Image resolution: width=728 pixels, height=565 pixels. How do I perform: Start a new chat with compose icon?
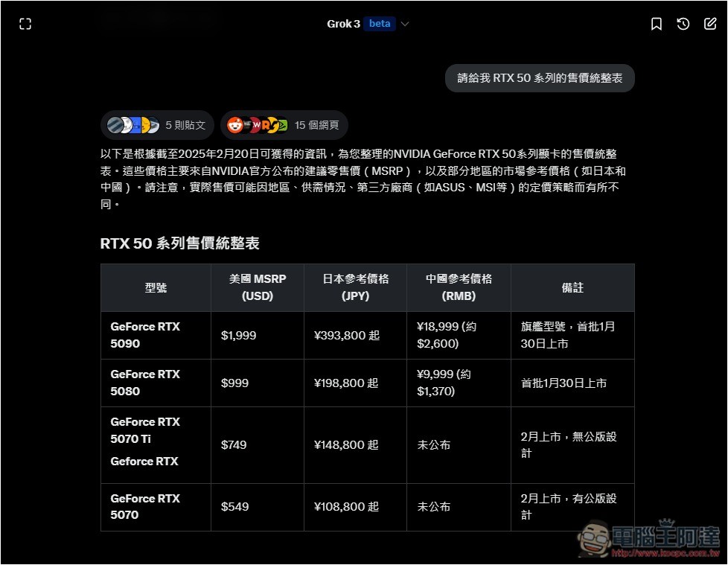[710, 24]
